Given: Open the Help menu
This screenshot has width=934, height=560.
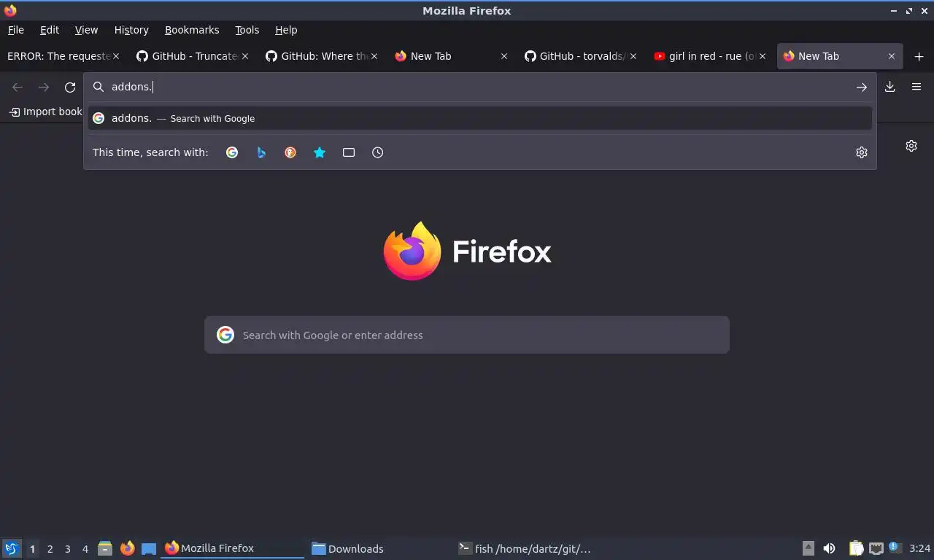Looking at the screenshot, I should [x=286, y=30].
